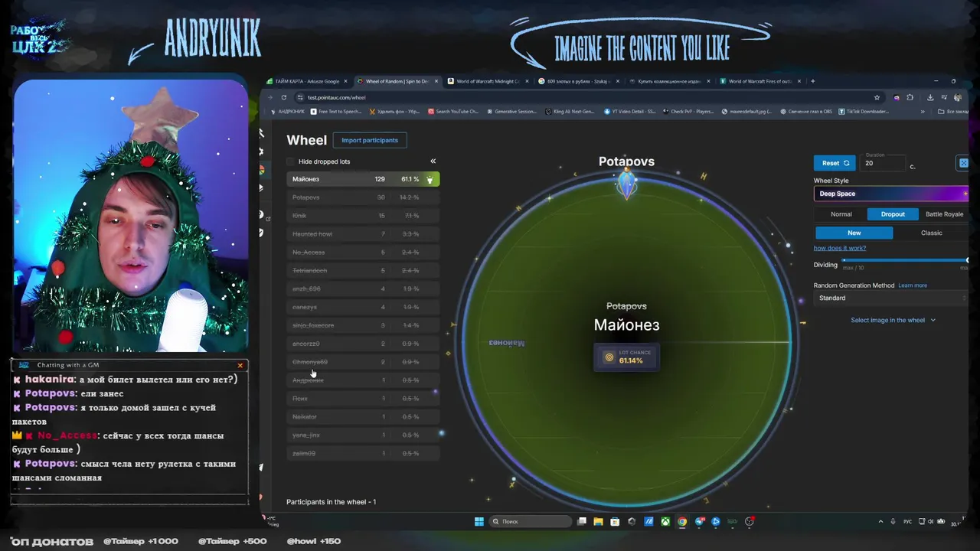Switch to 609 злотых в рублях tab
The image size is (980, 551).
pyautogui.click(x=579, y=81)
